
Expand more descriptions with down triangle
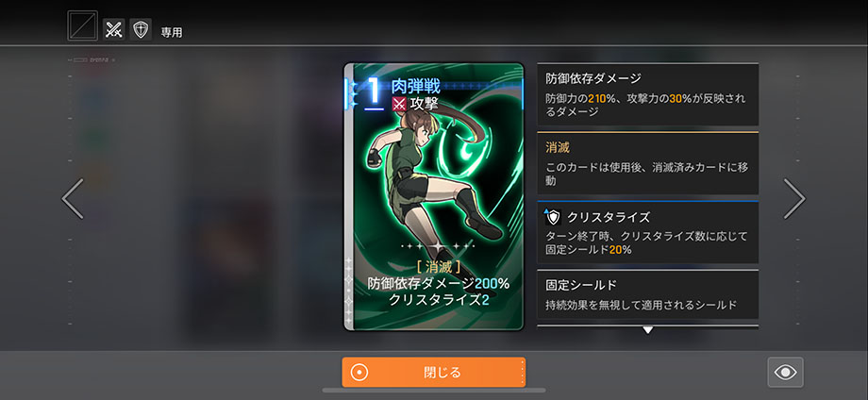coord(647,330)
